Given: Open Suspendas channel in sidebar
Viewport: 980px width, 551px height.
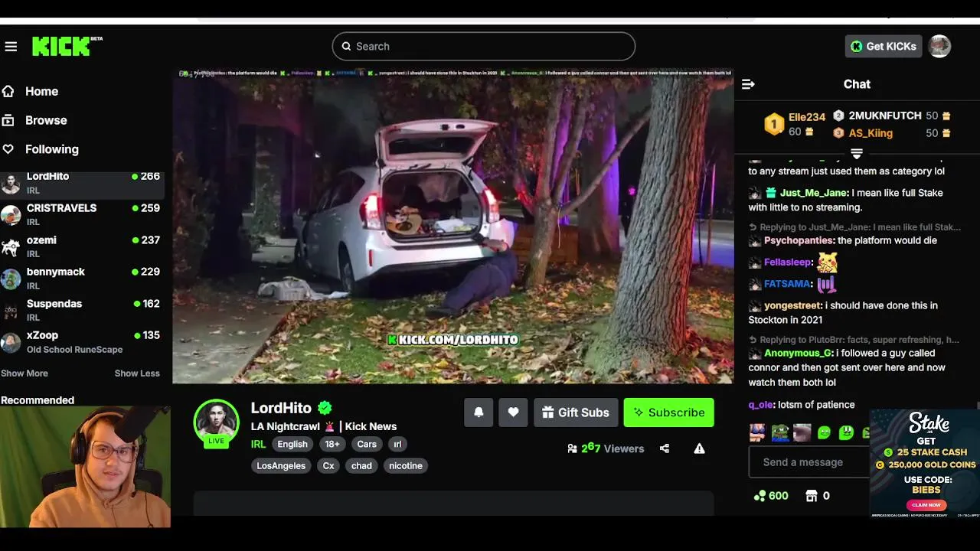Looking at the screenshot, I should (x=80, y=310).
